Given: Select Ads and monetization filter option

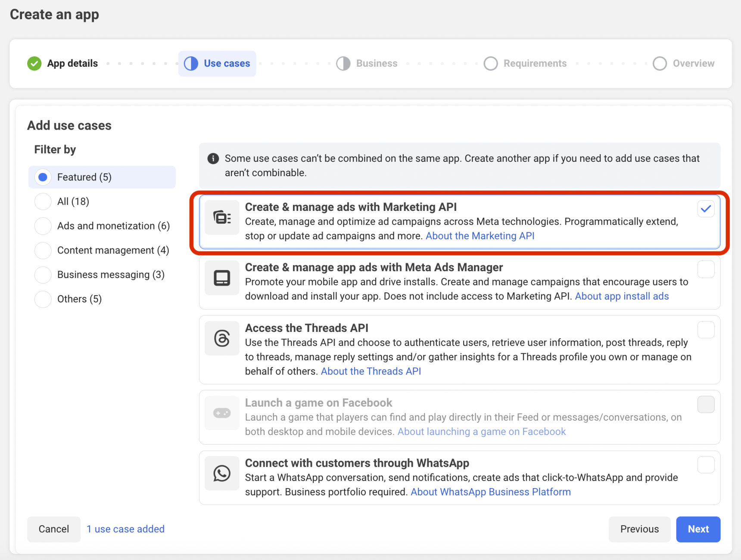Looking at the screenshot, I should coord(43,226).
